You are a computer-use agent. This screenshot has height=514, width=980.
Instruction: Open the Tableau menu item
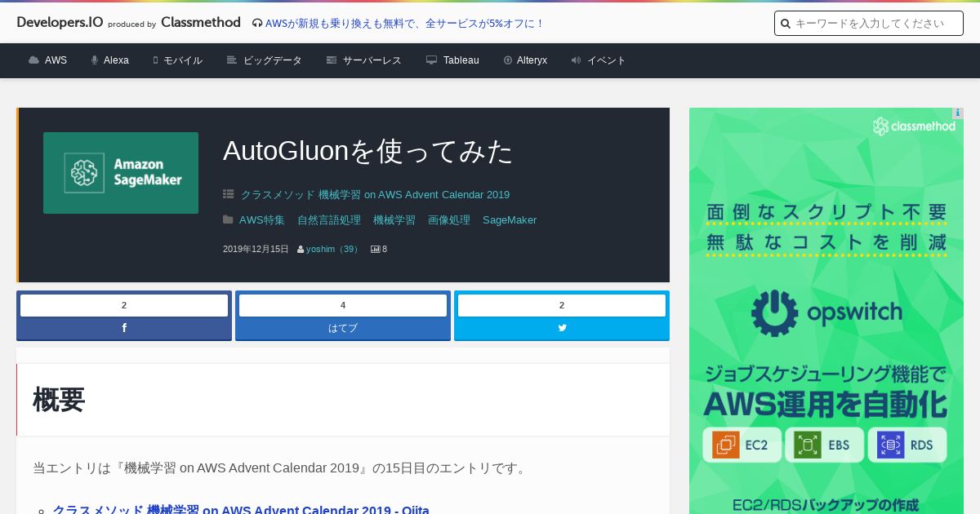coord(461,60)
